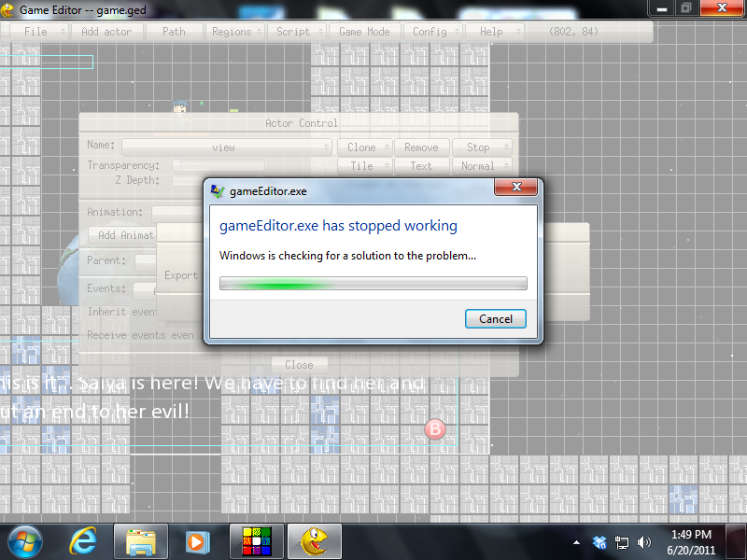Click the red B marker on the stage
This screenshot has width=747, height=560.
435,429
